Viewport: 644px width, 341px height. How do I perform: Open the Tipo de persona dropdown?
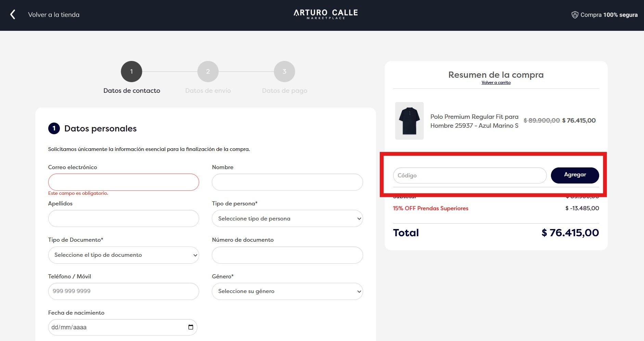[x=287, y=218]
